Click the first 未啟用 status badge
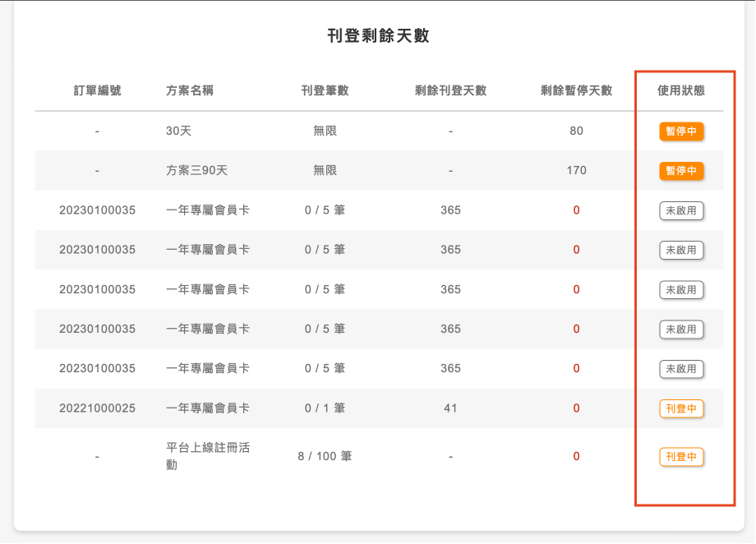756x544 pixels. click(x=681, y=210)
